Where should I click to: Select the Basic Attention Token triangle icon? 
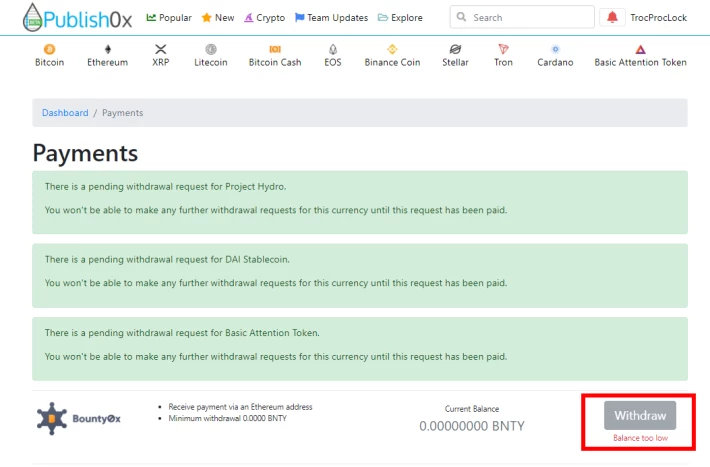(640, 49)
